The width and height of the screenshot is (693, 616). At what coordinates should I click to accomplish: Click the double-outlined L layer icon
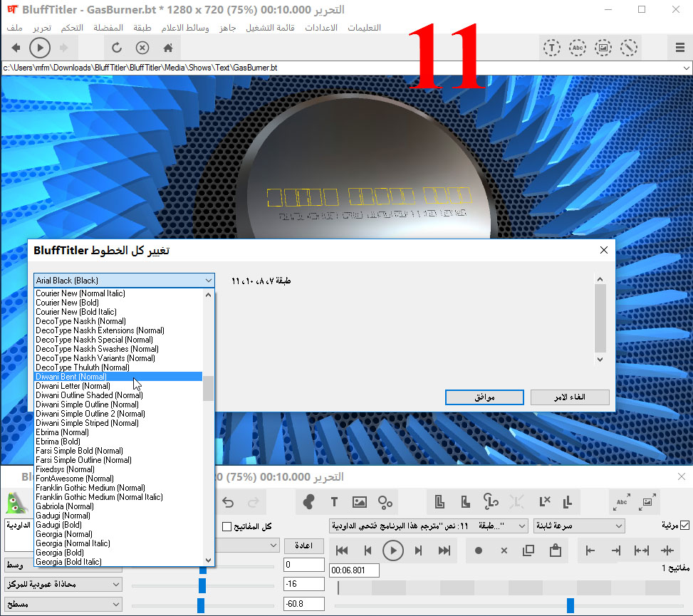(x=439, y=502)
